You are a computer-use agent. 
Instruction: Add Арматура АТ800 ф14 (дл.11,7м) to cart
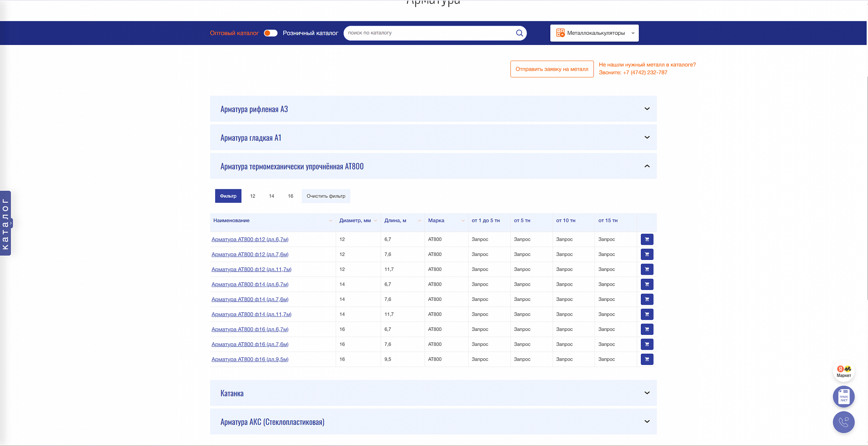pos(647,314)
